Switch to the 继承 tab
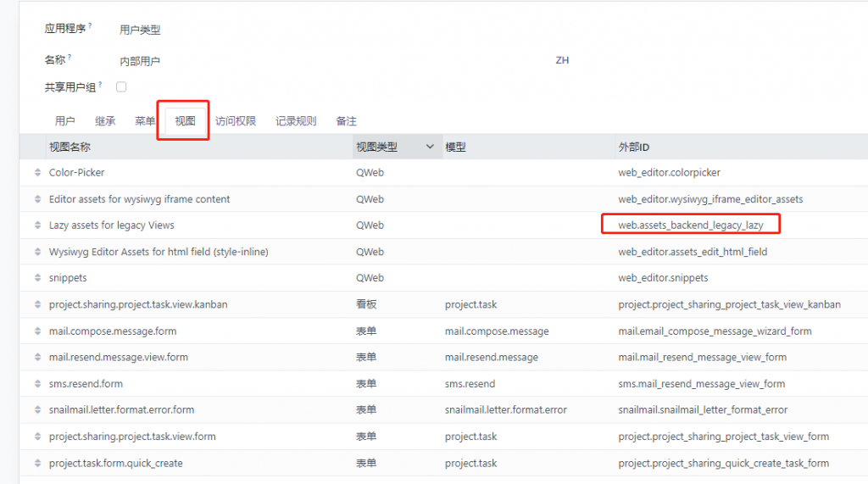Screen dimensions: 868x484 tap(105, 120)
